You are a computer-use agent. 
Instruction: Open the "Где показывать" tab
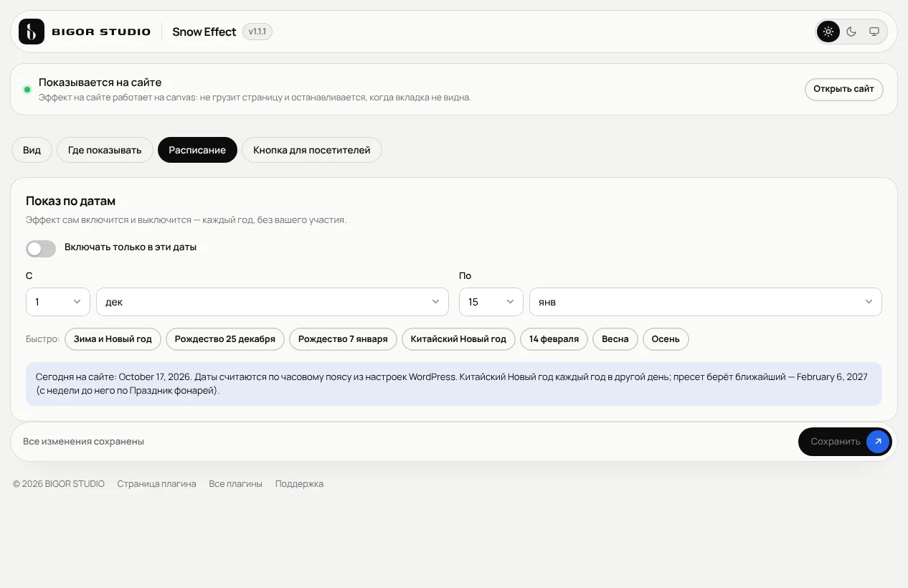coord(105,150)
